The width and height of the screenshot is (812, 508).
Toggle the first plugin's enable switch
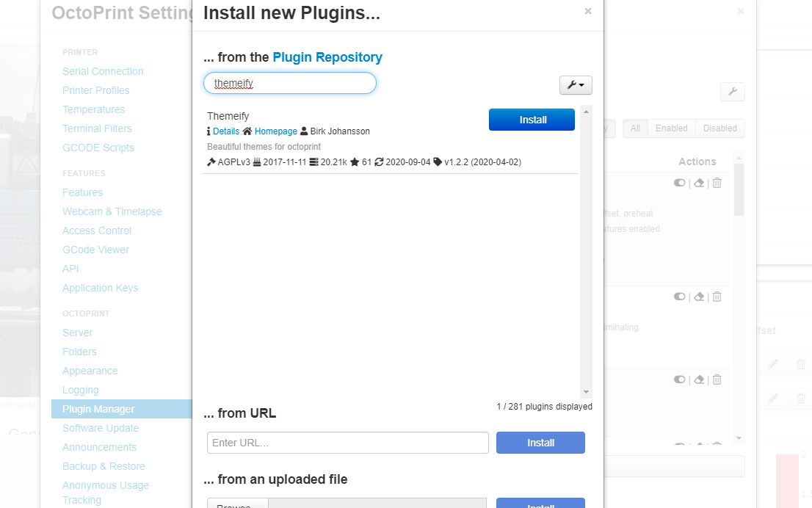pos(679,183)
